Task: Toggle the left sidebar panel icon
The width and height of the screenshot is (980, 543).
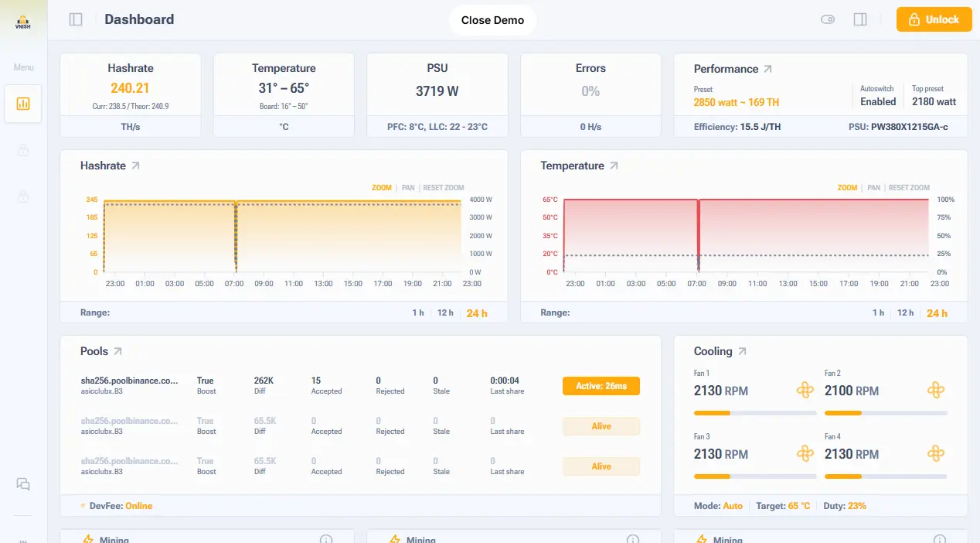Action: (76, 19)
